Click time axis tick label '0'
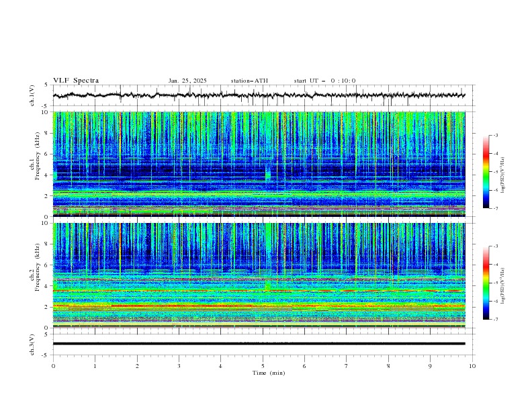The image size is (532, 411). tap(53, 366)
